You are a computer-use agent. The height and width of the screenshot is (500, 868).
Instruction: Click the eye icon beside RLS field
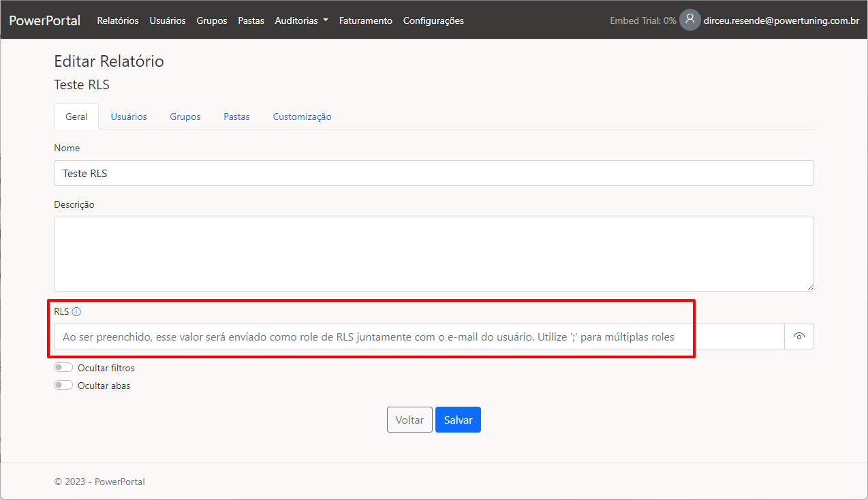(799, 337)
